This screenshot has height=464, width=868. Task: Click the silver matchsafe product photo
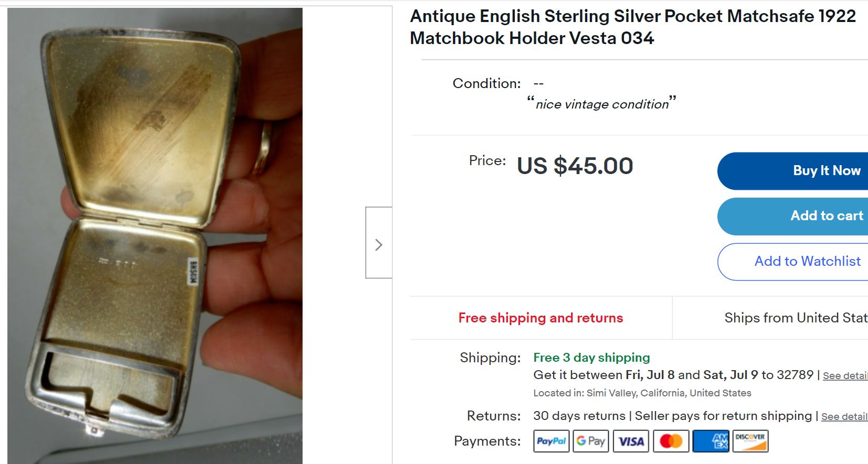(x=155, y=235)
